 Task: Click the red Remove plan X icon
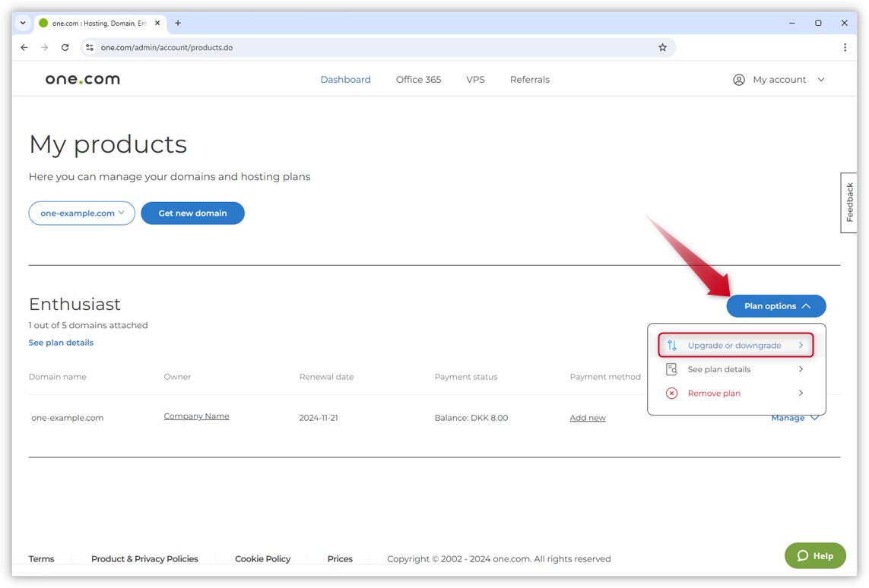pos(671,394)
